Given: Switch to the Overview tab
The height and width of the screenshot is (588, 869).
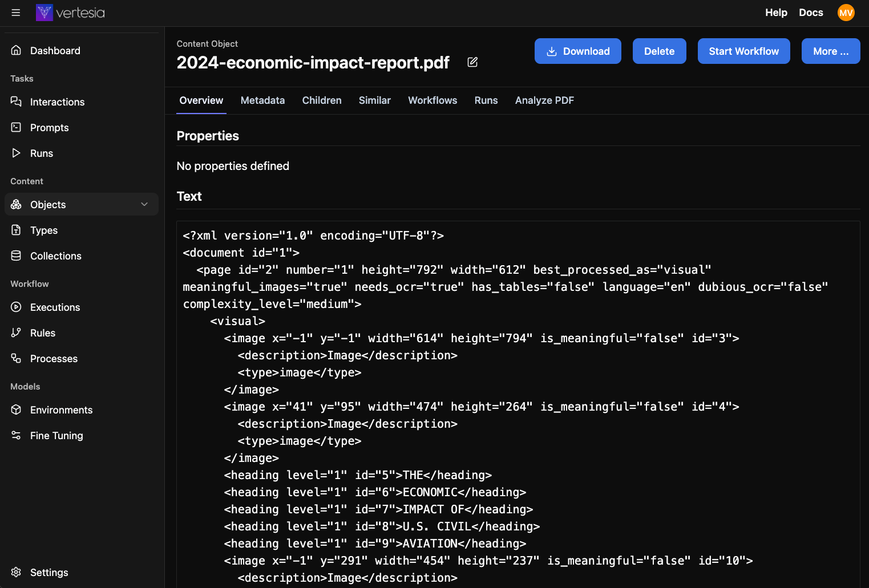Looking at the screenshot, I should pyautogui.click(x=201, y=100).
